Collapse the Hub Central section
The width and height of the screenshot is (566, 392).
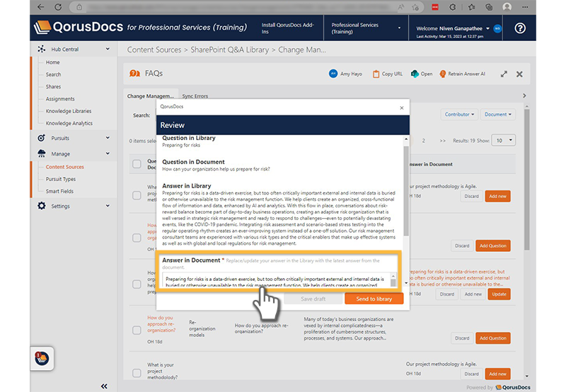coord(108,49)
